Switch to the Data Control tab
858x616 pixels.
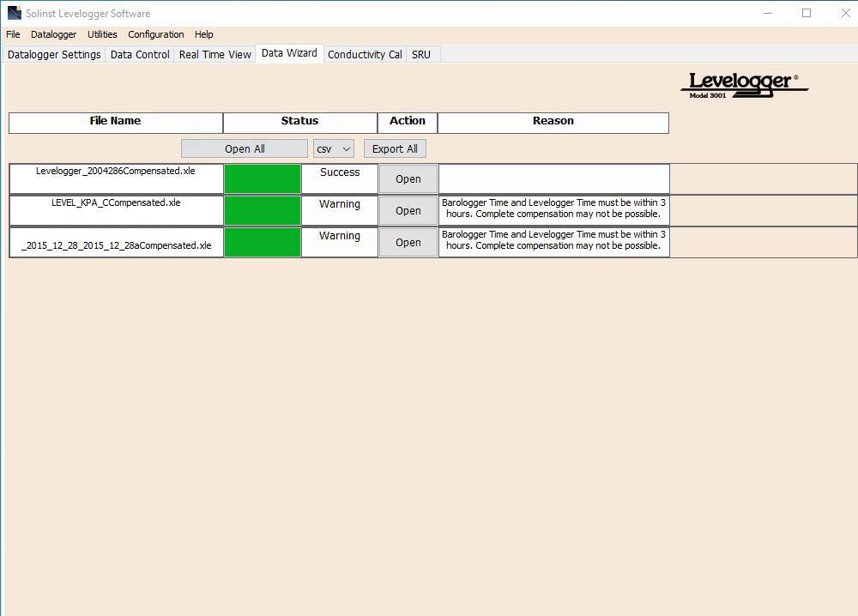pos(140,54)
